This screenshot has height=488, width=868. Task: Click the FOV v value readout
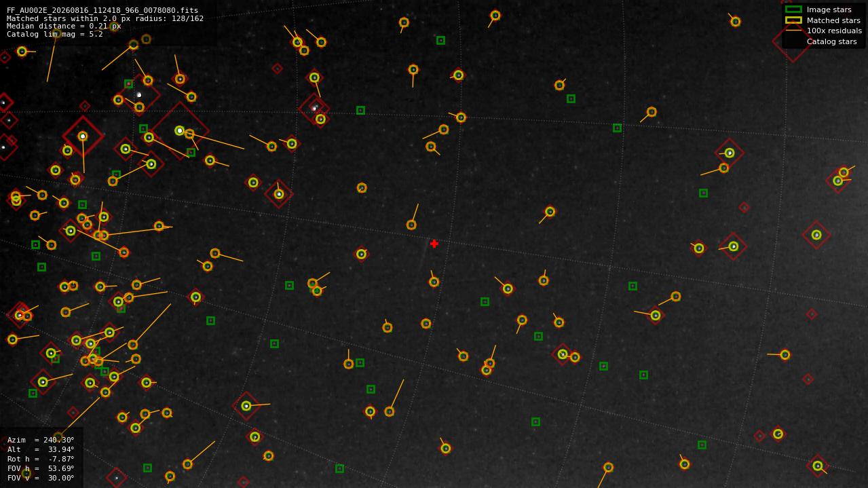tap(41, 478)
